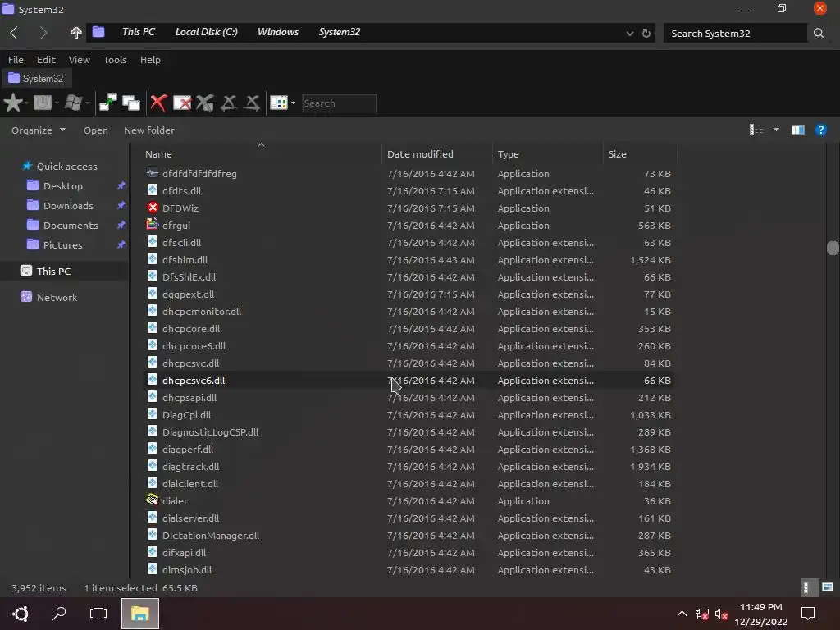Refresh the folder view
The width and height of the screenshot is (840, 630).
(646, 33)
